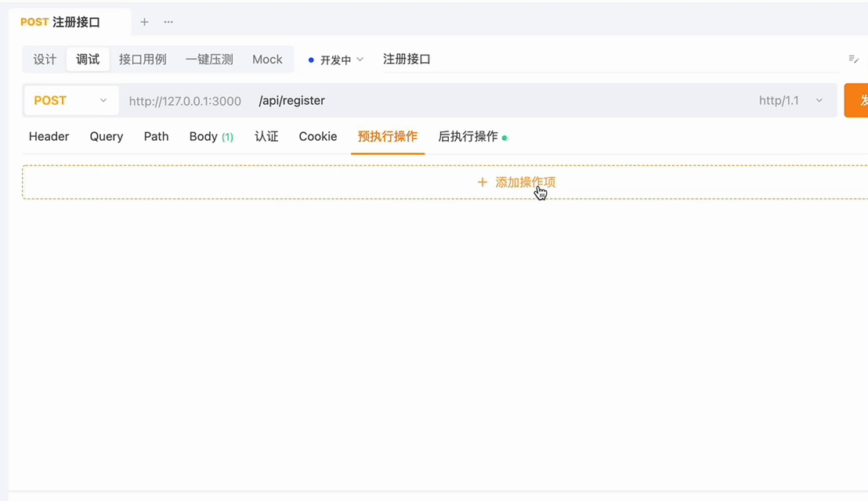
Task: Click the plus icon inside 添加操作项 area
Action: click(x=483, y=182)
